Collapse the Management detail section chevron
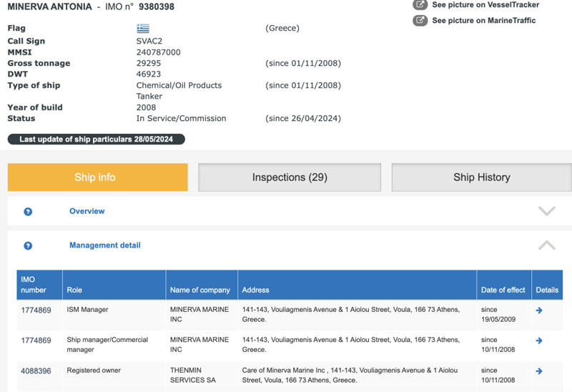 tap(547, 245)
